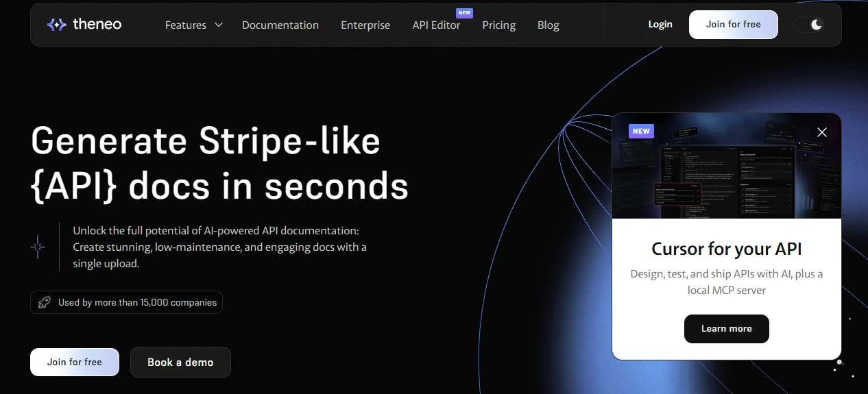The height and width of the screenshot is (394, 868).
Task: Click the NEW badge on popup image
Action: (x=641, y=131)
